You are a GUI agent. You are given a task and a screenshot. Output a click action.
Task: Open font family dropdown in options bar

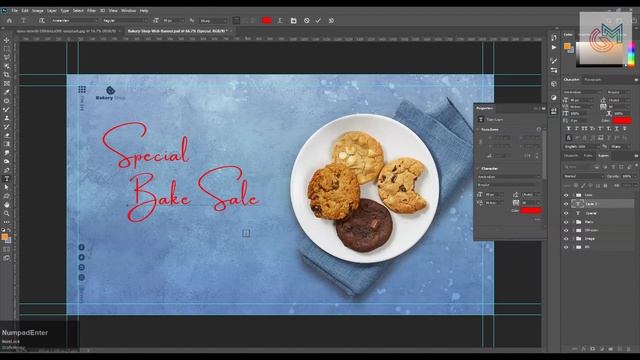click(75, 20)
